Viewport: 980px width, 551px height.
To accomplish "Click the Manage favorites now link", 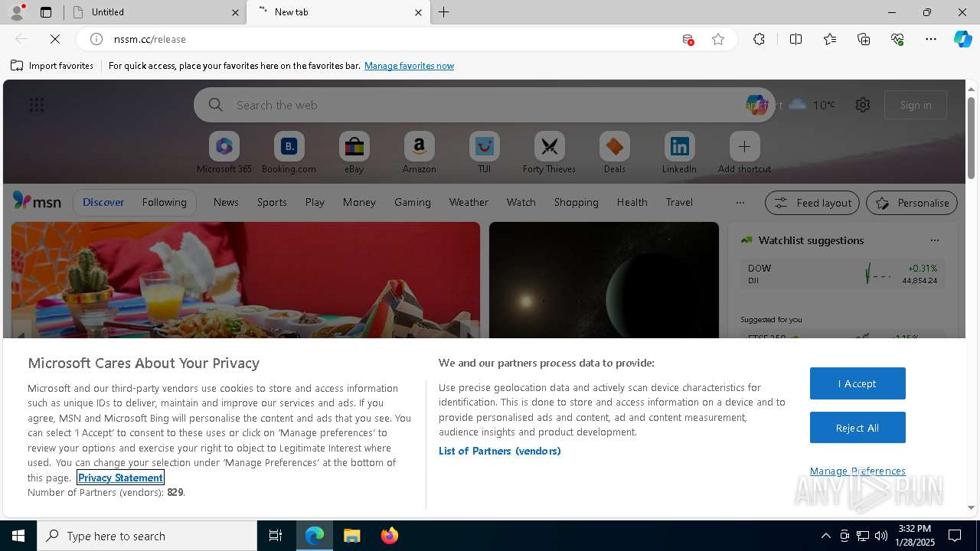I will pos(409,66).
